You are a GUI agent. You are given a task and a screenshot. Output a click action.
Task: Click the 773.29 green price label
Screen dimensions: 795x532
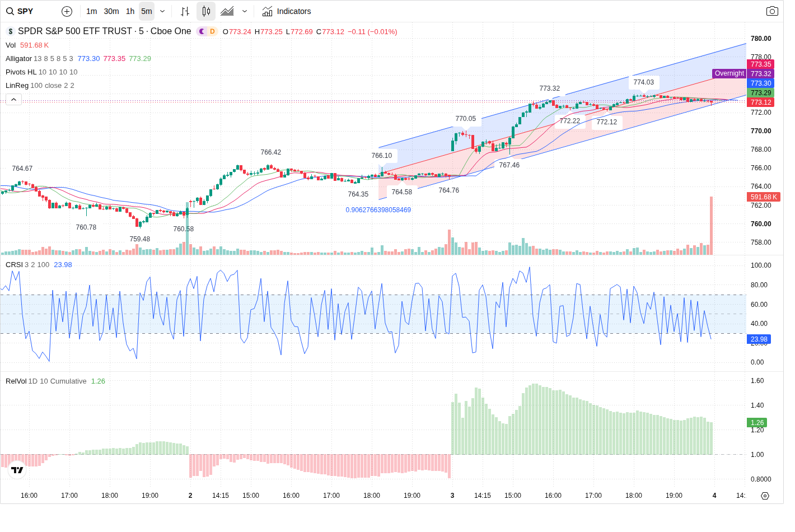coord(761,93)
